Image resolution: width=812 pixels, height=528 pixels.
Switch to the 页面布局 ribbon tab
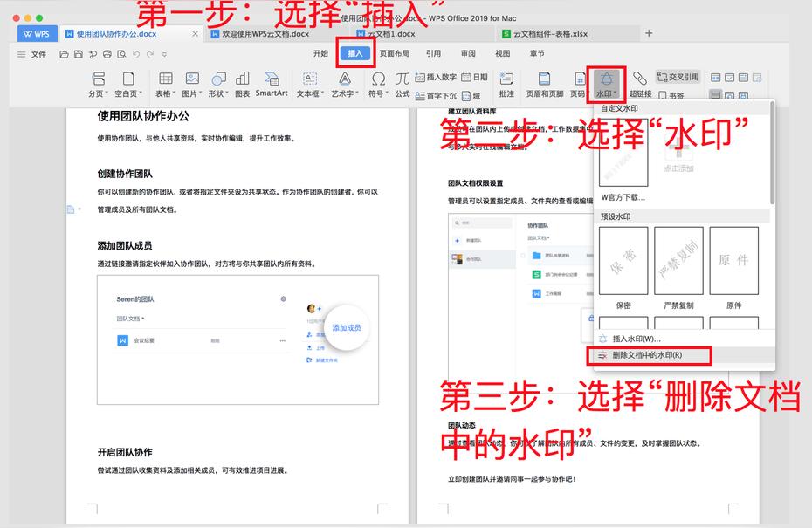point(394,53)
